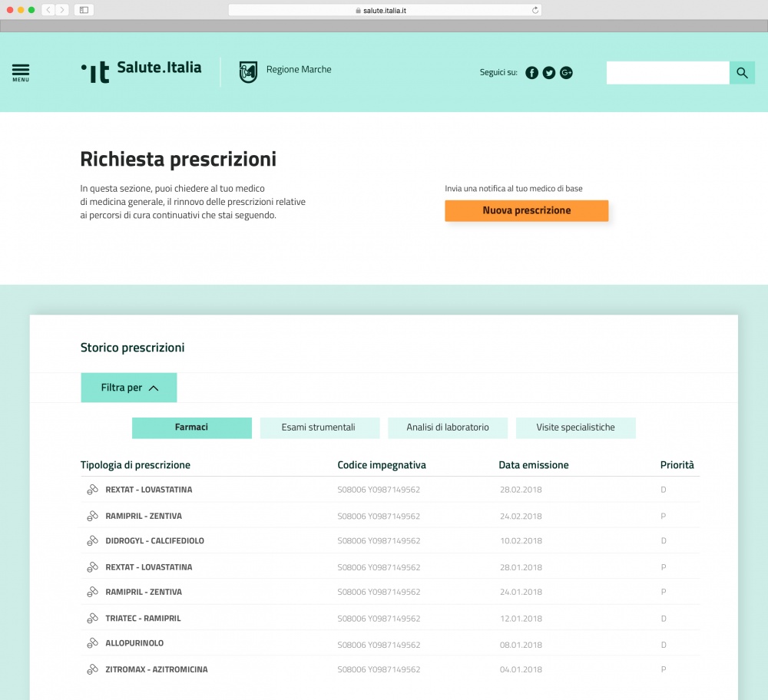Open the hamburger MENU icon
768x700 pixels.
(21, 72)
